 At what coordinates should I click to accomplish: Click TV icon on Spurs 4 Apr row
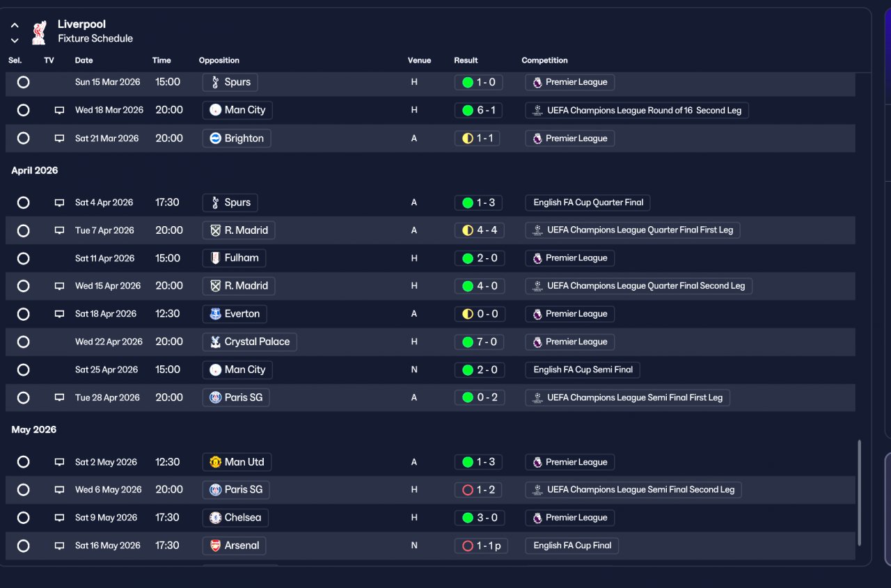[x=59, y=202]
